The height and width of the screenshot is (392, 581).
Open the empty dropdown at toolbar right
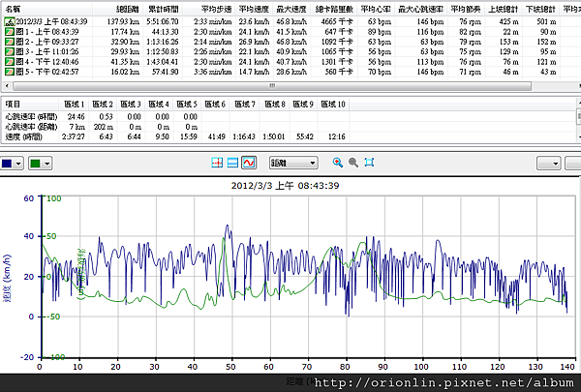(x=548, y=164)
